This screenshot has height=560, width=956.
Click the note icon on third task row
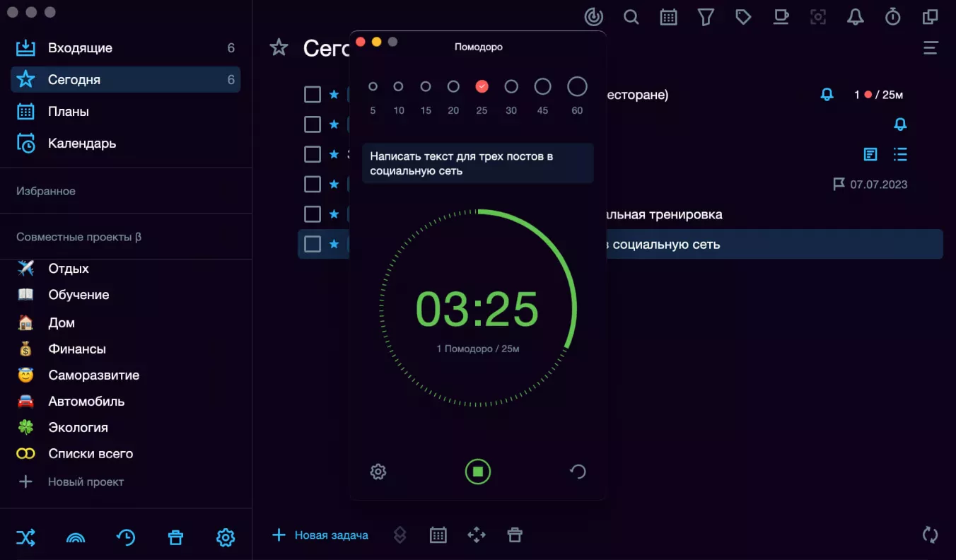point(870,154)
